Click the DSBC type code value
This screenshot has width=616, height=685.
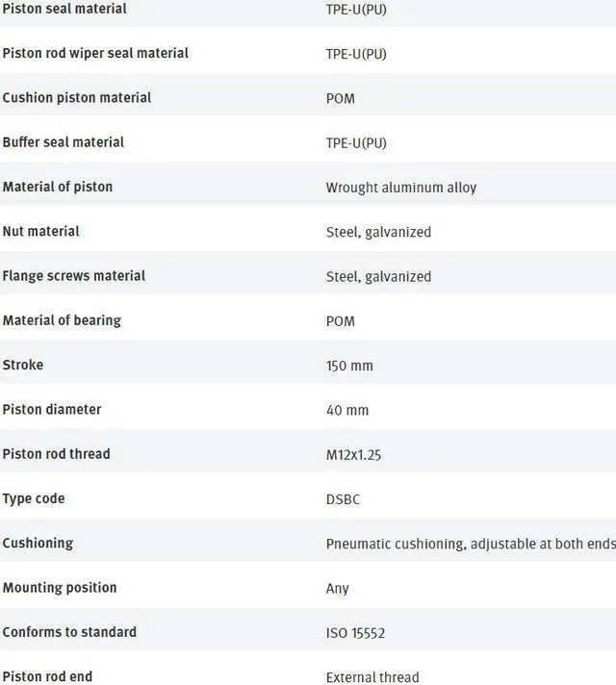(x=344, y=498)
